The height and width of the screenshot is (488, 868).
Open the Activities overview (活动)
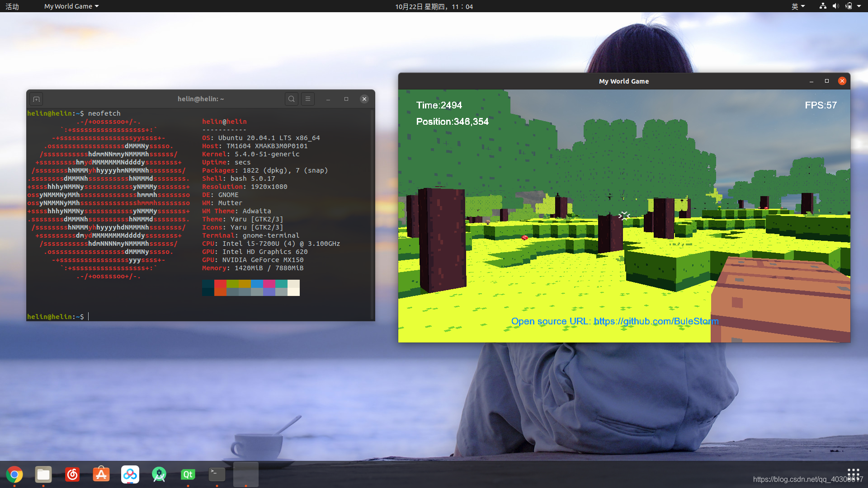point(12,6)
